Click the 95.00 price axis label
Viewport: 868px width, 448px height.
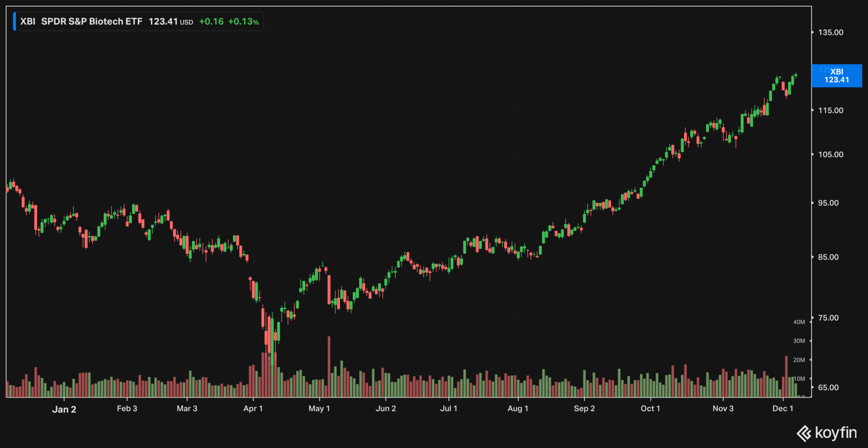point(828,203)
